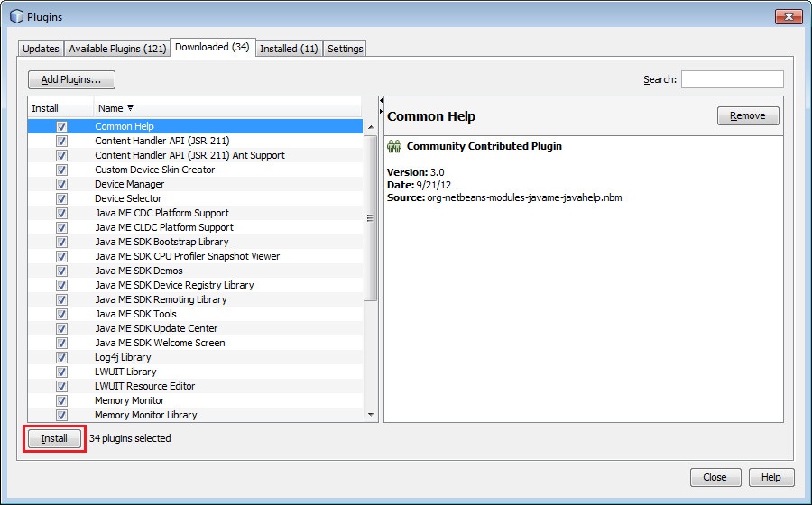Select Java ME SDK Remoting Library row
This screenshot has height=505, width=812.
click(195, 299)
